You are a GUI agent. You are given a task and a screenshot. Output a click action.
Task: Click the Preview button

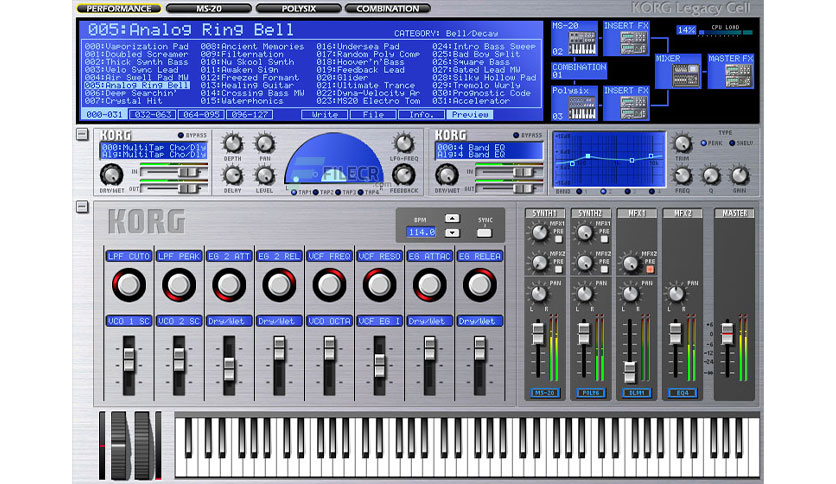470,115
